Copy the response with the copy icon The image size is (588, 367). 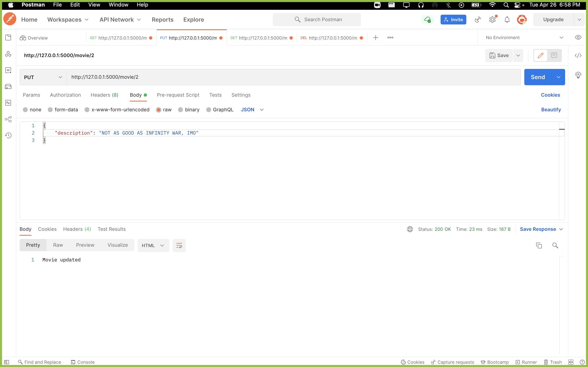pos(539,245)
